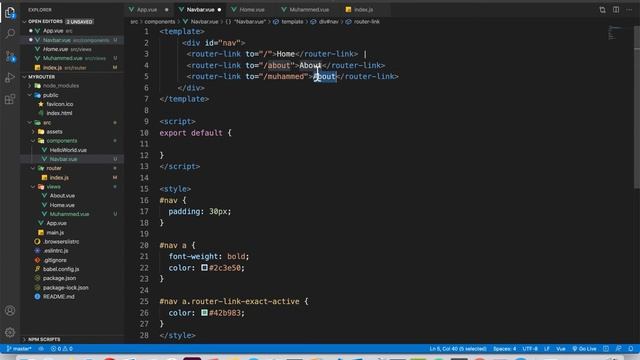Open the Explorer view in activity bar
This screenshot has width=640, height=360.
(10, 13)
